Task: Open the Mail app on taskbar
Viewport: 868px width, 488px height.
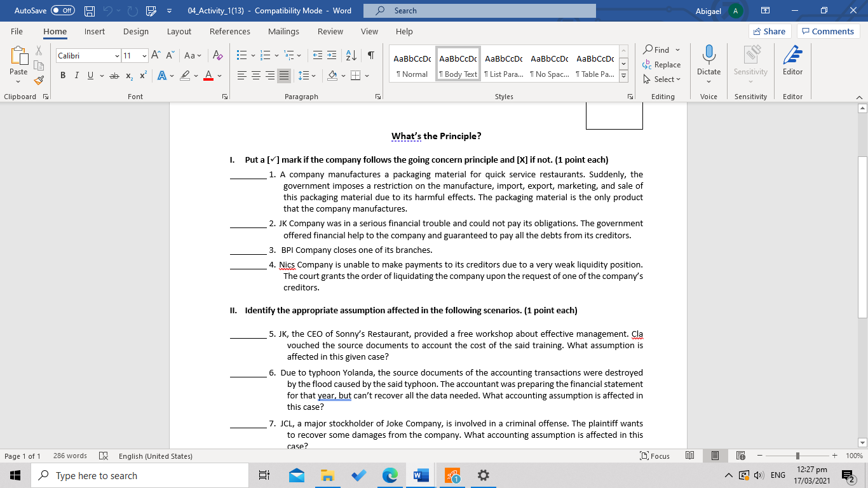Action: 296,475
